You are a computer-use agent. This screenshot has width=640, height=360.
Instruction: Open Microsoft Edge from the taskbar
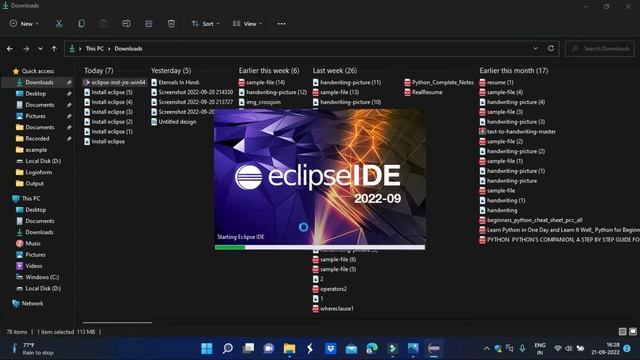[x=372, y=348]
